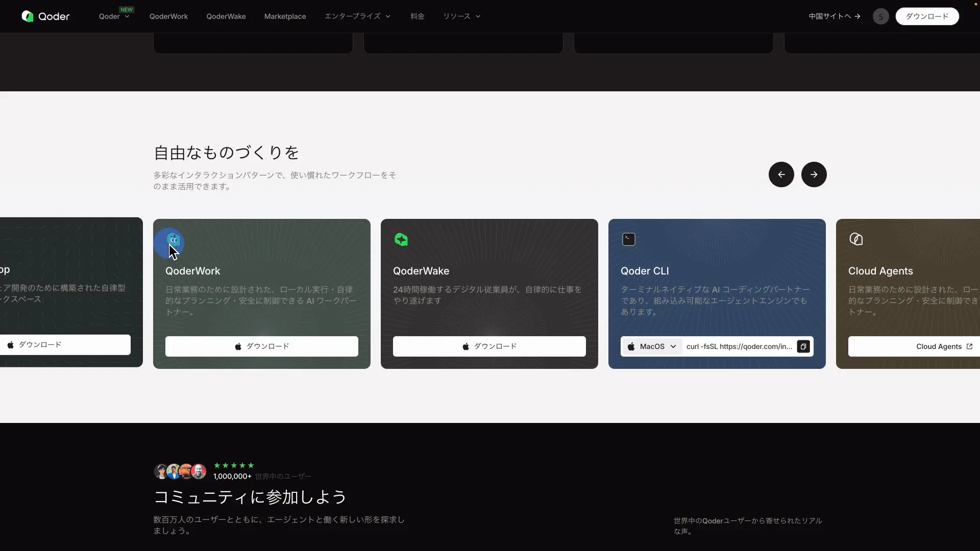Download QoderWake via its ダウンロード button
Viewport: 980px width, 551px height.
[489, 346]
